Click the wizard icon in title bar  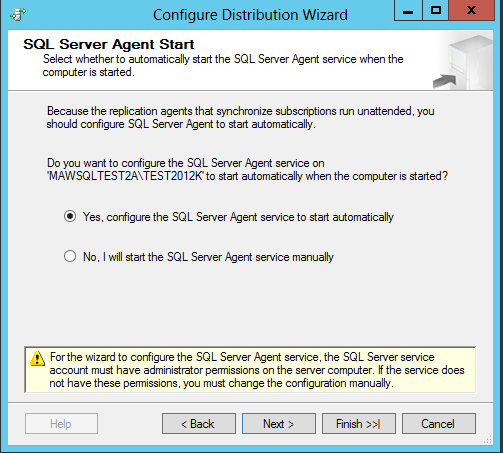point(18,15)
